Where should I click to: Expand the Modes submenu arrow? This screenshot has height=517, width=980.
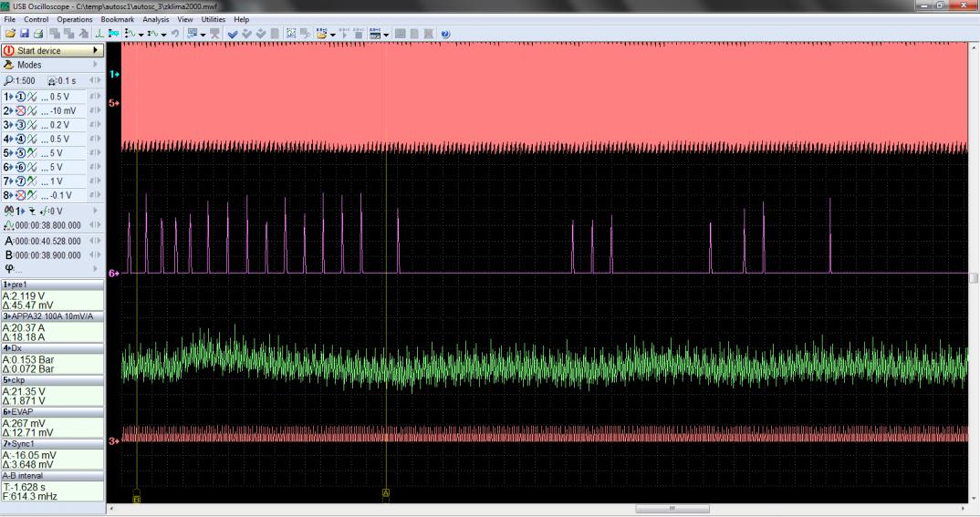95,66
